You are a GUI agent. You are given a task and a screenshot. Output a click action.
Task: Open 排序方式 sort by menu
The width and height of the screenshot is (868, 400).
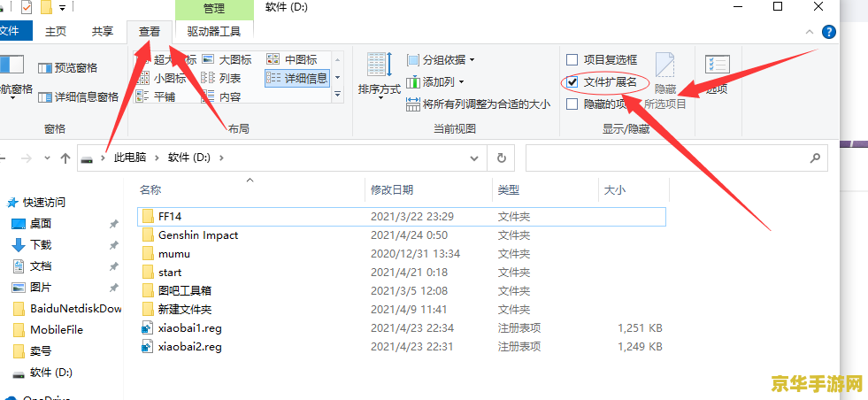point(380,75)
